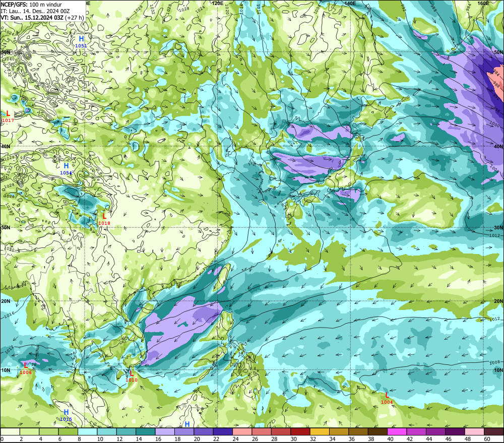Select the pink 24–26 legend swatch
Viewport: 504px width, 443px height.
click(x=242, y=432)
